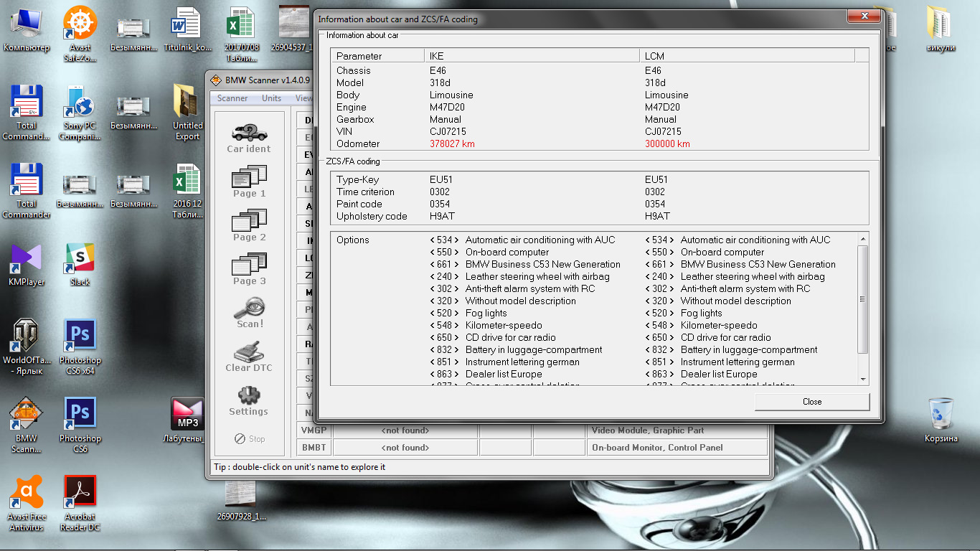Click the IKE column header
The image size is (980, 551).
click(x=532, y=56)
